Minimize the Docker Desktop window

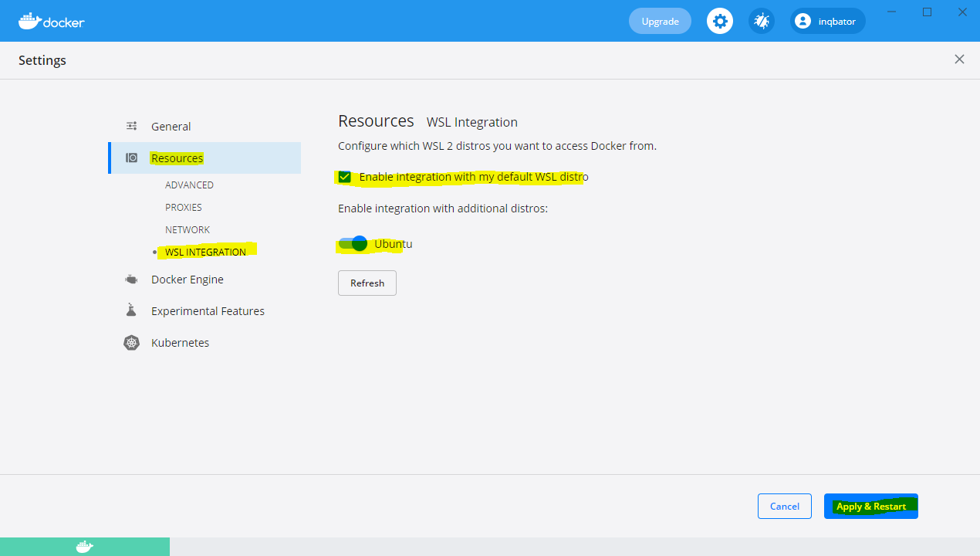coord(892,12)
